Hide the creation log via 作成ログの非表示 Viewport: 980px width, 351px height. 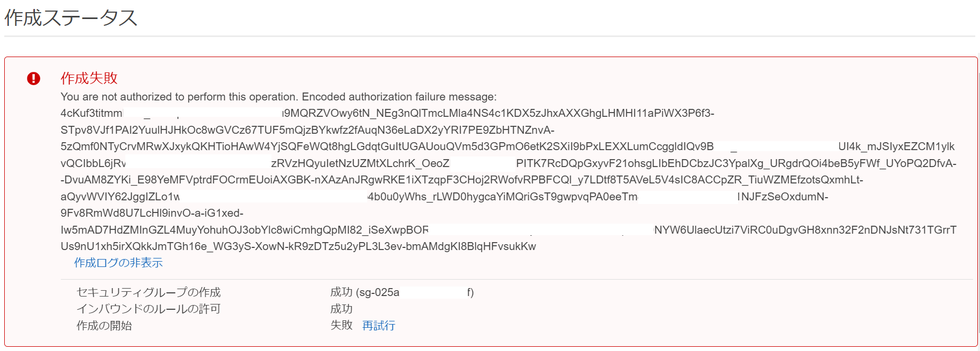tap(118, 263)
